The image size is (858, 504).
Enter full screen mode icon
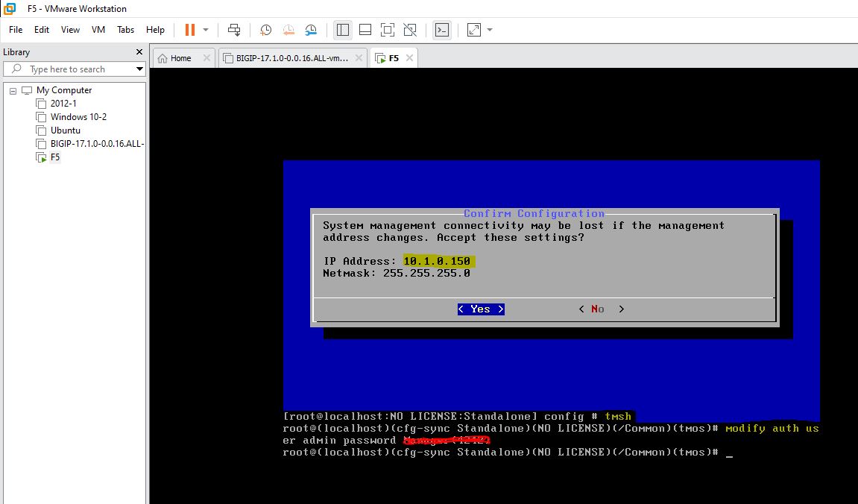(x=387, y=30)
